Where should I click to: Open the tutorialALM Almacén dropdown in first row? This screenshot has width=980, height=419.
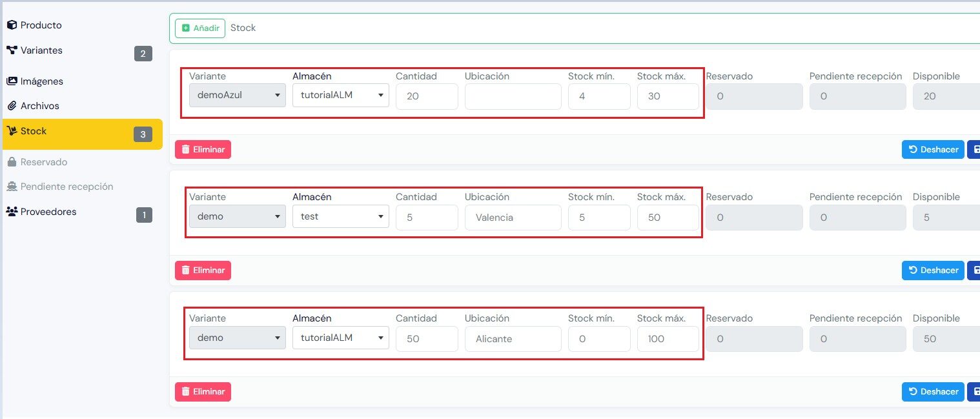tap(341, 96)
